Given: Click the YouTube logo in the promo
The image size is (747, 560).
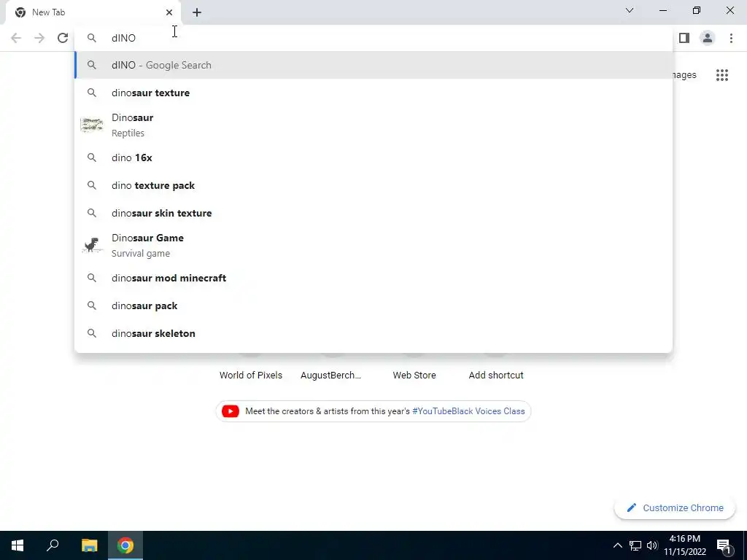Looking at the screenshot, I should click(x=231, y=411).
